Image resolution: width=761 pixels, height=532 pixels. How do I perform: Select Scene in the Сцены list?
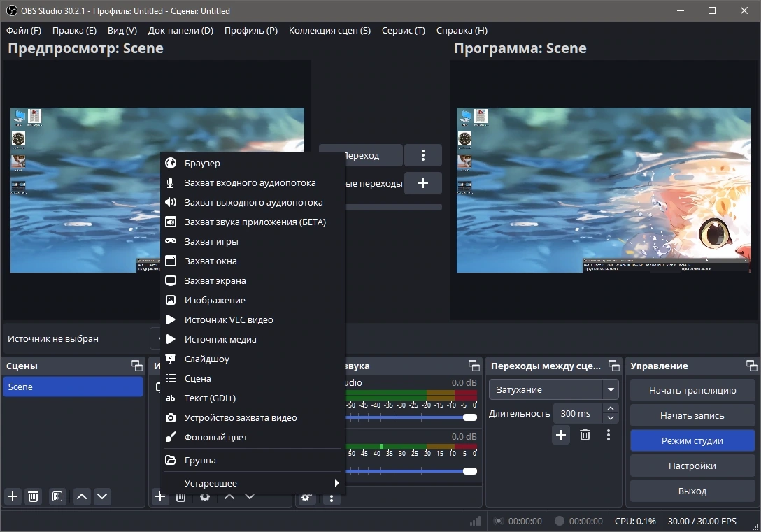coord(73,387)
